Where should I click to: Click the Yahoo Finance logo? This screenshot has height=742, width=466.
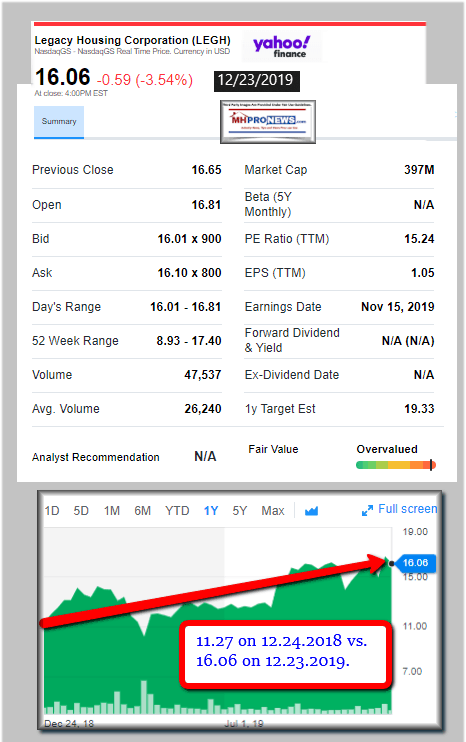coord(282,46)
